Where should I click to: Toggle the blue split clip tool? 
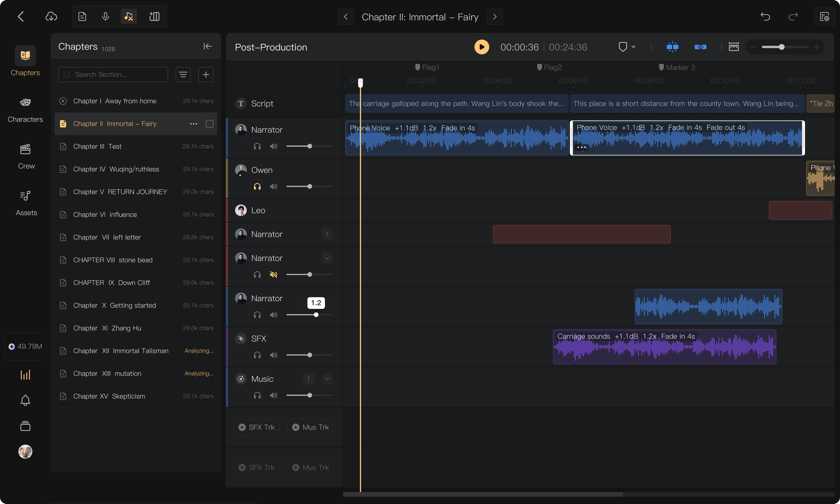pos(672,47)
